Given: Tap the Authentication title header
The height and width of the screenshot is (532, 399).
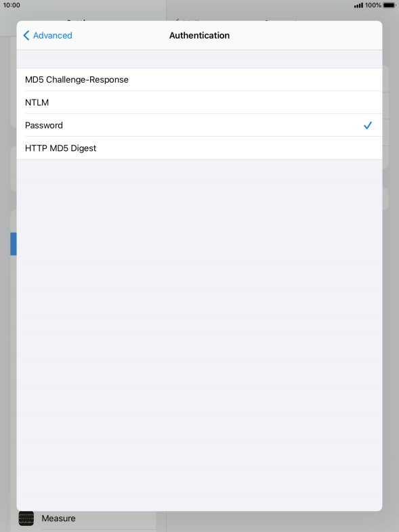Looking at the screenshot, I should [199, 35].
